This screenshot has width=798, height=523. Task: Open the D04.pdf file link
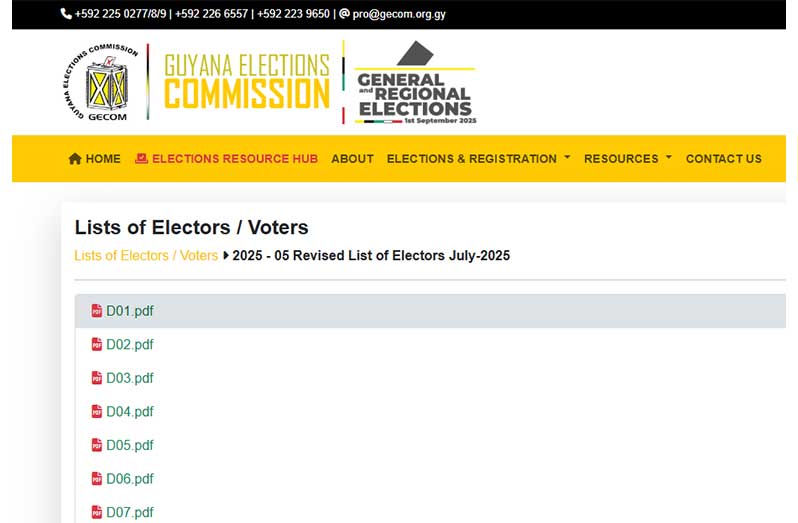(x=130, y=412)
